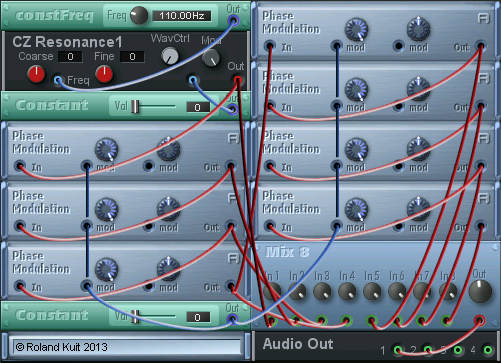The width and height of the screenshot is (501, 363).
Task: Click the Mix 8 In3 level knob
Action: [x=322, y=291]
